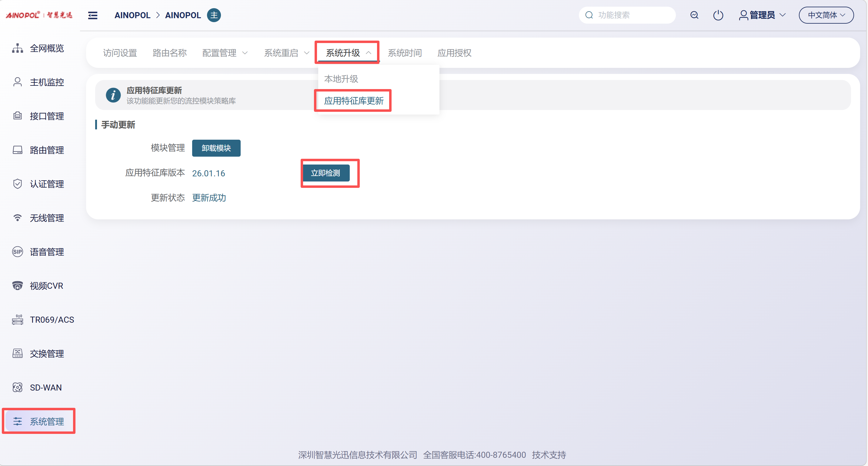Switch to the 系统时间 tab
The height and width of the screenshot is (466, 868).
pos(404,53)
